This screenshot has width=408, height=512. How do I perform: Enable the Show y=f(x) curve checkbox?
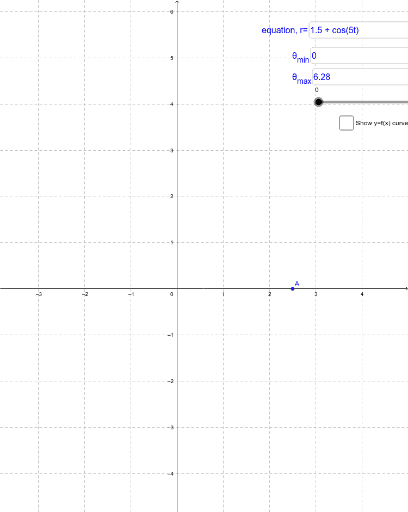(346, 123)
